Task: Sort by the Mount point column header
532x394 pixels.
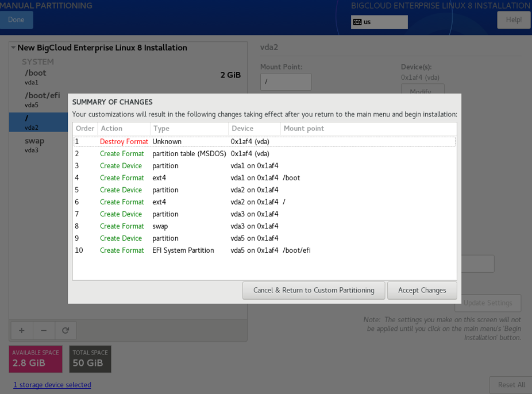Action: click(x=368, y=129)
